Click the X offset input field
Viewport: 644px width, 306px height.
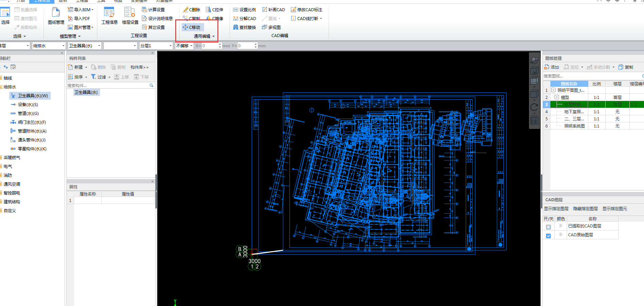210,46
